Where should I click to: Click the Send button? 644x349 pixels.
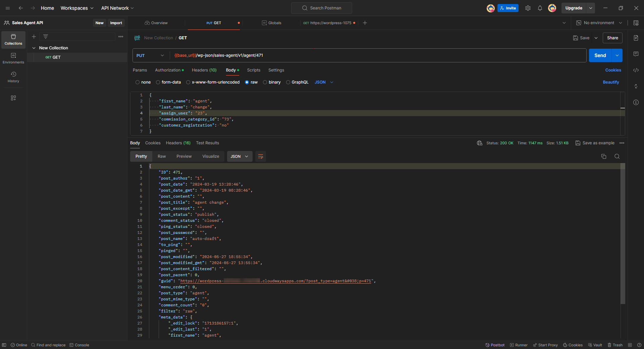600,55
